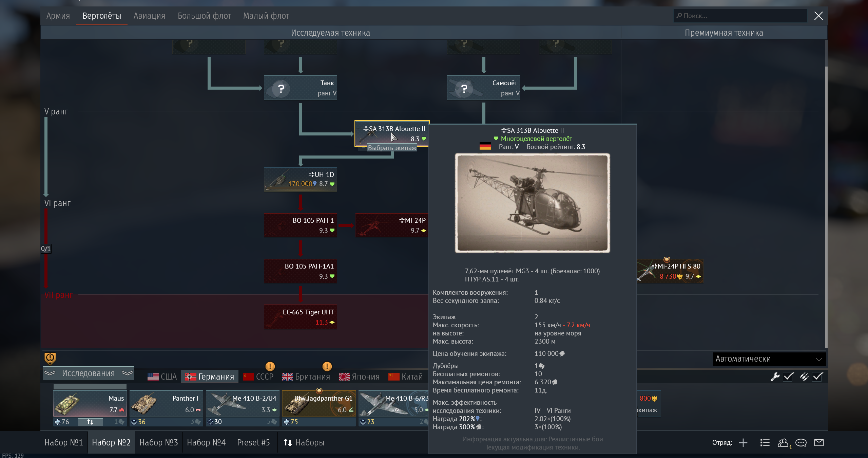
Task: Select the UH-1D helicopter card
Action: (301, 179)
